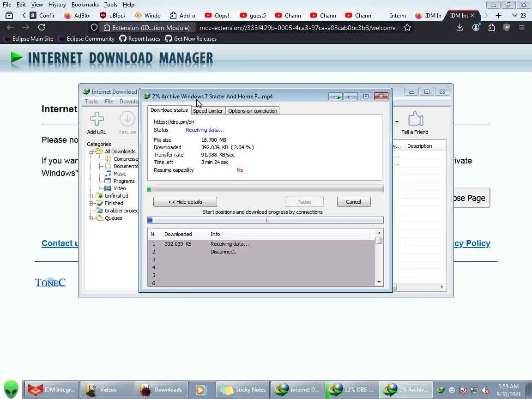Open a new tab with plus icon
This screenshot has width=532, height=399.
[x=498, y=15]
